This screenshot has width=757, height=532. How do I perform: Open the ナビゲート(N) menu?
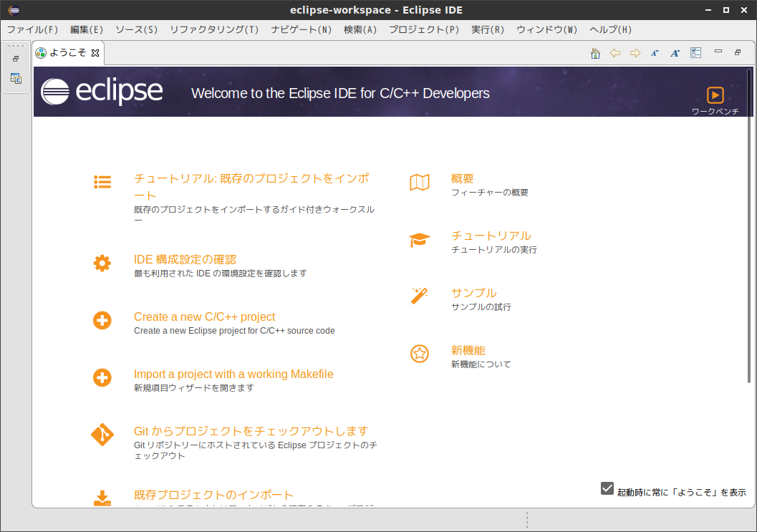pos(302,30)
